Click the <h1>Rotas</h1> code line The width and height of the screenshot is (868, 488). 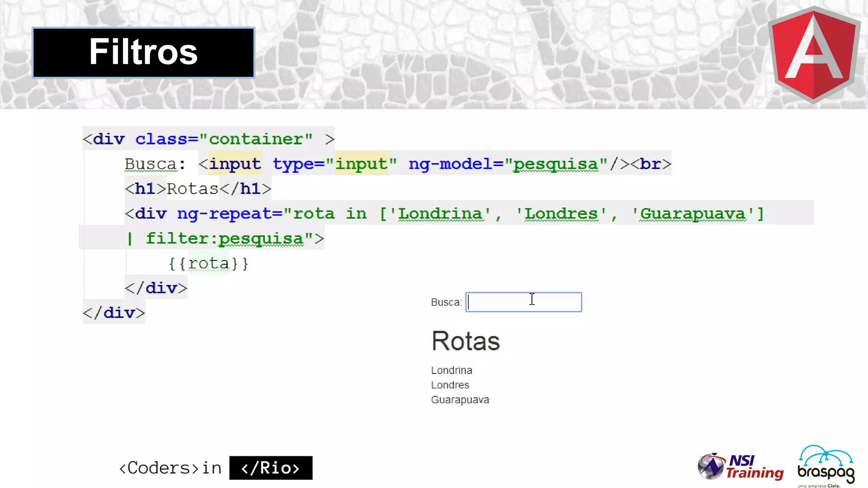[198, 189]
